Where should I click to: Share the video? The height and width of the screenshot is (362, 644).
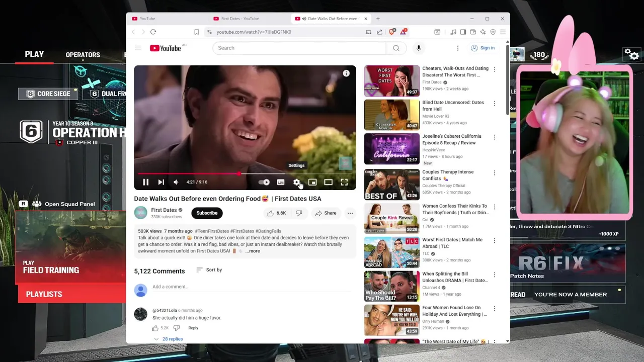[x=326, y=213]
